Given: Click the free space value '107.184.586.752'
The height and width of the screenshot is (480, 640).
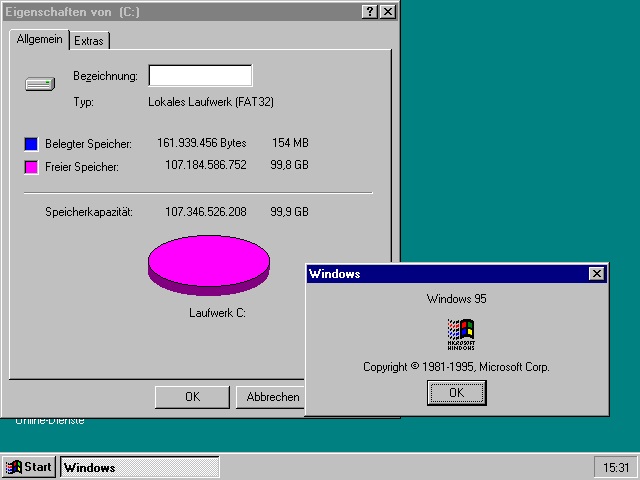Looking at the screenshot, I should tap(206, 165).
